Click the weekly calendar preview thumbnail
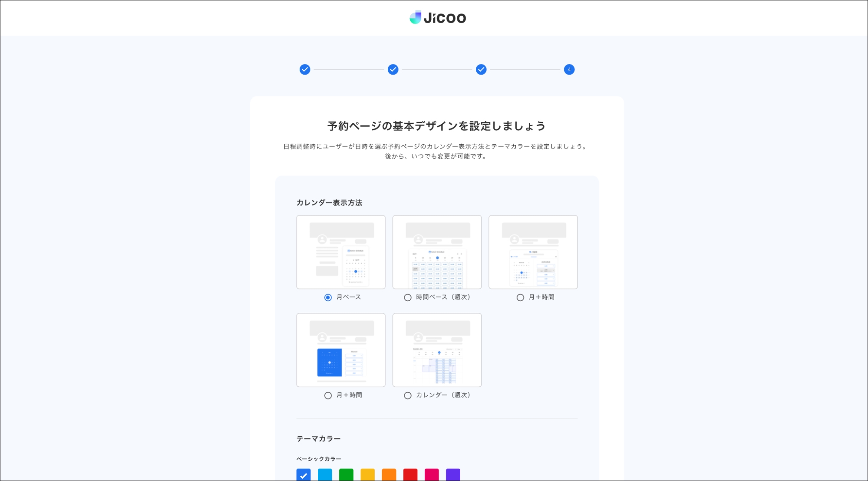Viewport: 868px width, 481px height. tap(437, 350)
